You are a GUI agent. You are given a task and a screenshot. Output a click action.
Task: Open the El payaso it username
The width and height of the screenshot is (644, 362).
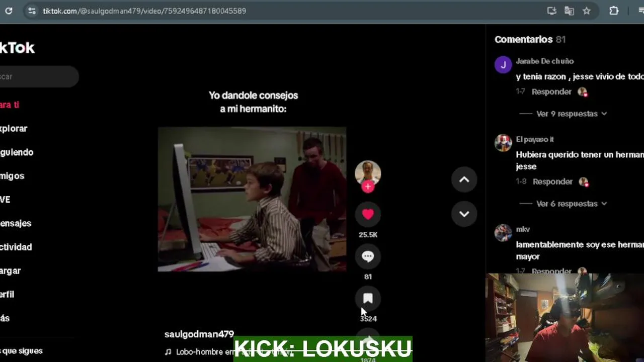point(535,139)
